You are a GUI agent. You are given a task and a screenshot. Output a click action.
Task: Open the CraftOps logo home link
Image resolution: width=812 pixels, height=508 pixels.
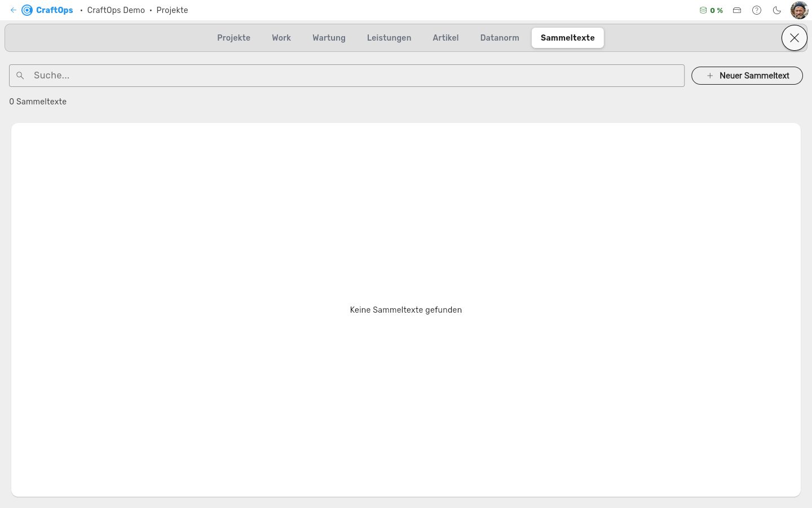click(x=47, y=10)
